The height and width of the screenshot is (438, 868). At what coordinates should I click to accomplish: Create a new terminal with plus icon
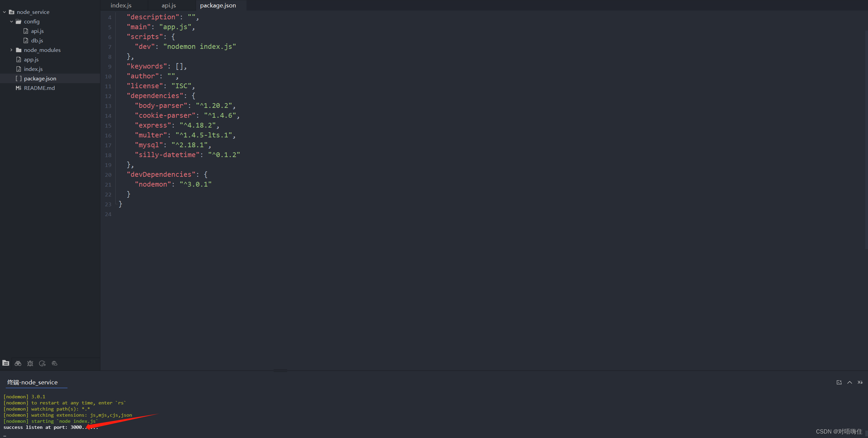pos(839,382)
